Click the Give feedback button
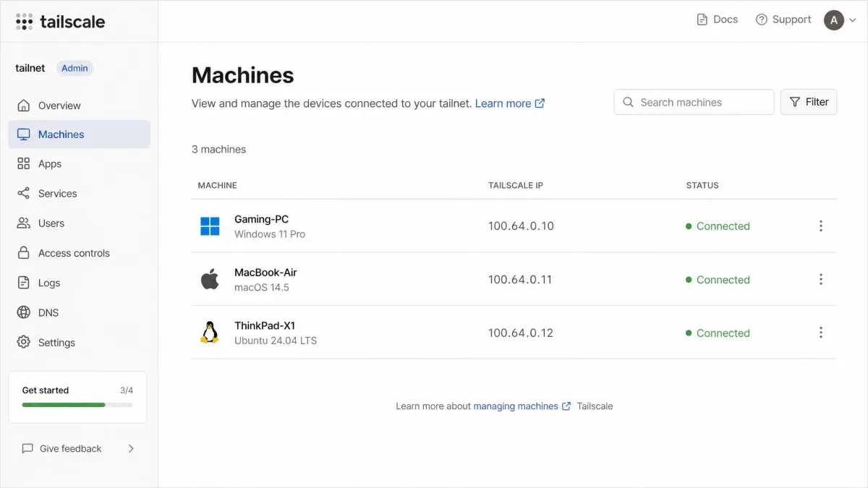Viewport: 868px width, 488px height. tap(77, 448)
